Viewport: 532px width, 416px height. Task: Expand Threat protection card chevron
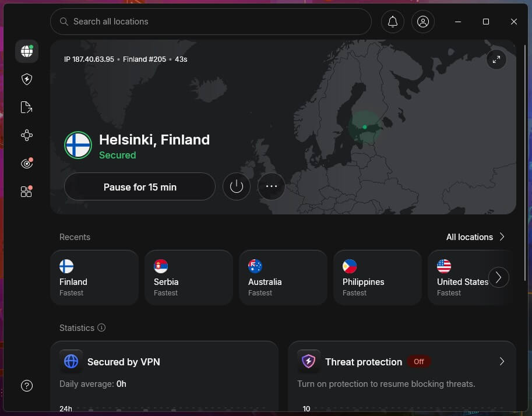tap(502, 361)
